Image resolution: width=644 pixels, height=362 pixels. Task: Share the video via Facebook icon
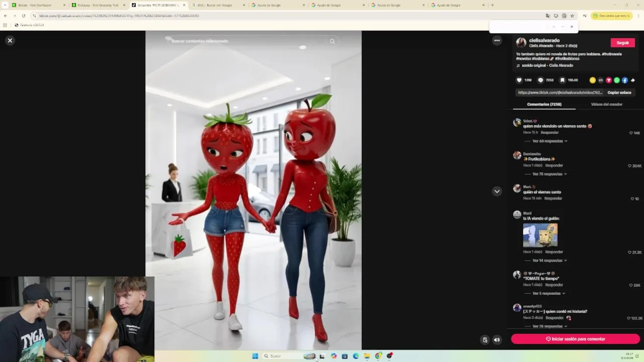625,80
